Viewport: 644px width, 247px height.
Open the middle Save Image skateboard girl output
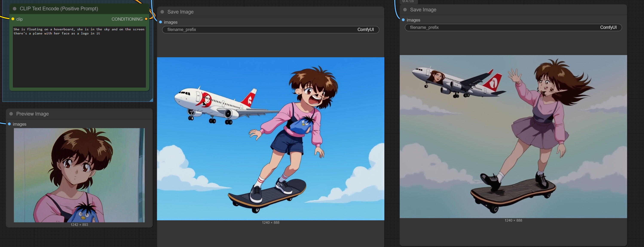(271, 139)
